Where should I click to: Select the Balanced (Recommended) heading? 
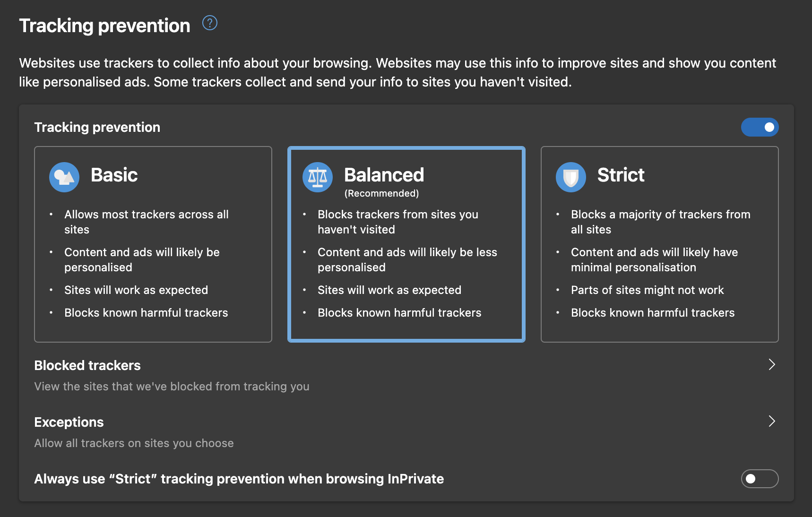click(x=384, y=181)
